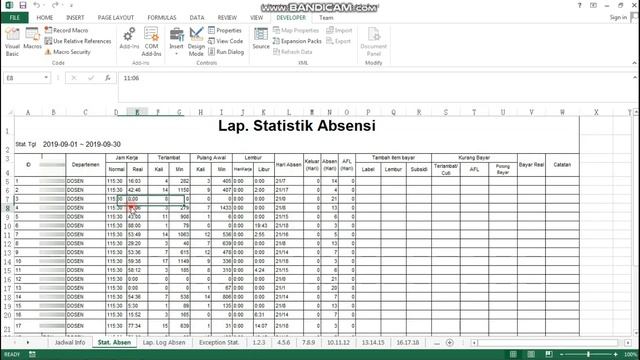Click the next sheet navigation arrow
This screenshot has width=640, height=360.
(28, 342)
